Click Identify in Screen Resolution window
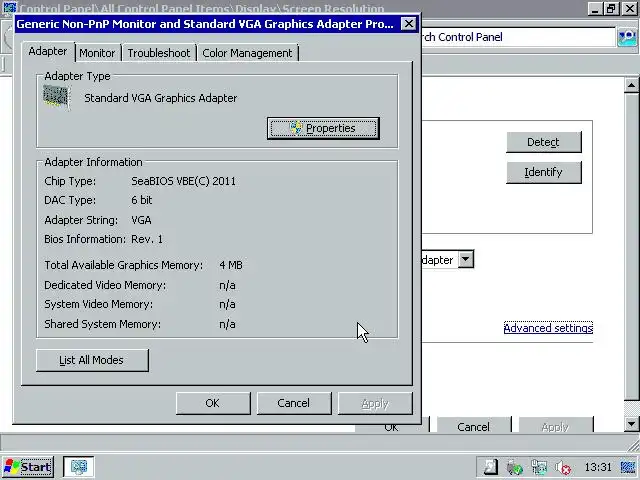 (x=544, y=172)
